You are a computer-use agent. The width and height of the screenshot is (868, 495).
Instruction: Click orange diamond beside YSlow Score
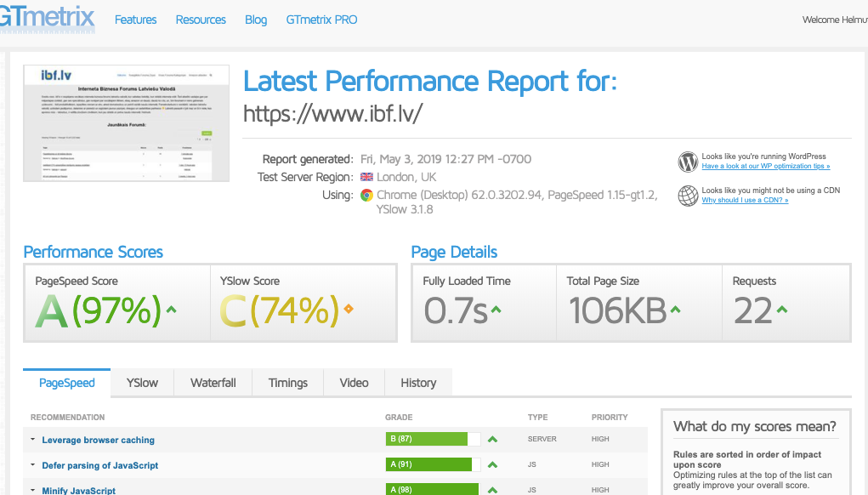tap(348, 309)
